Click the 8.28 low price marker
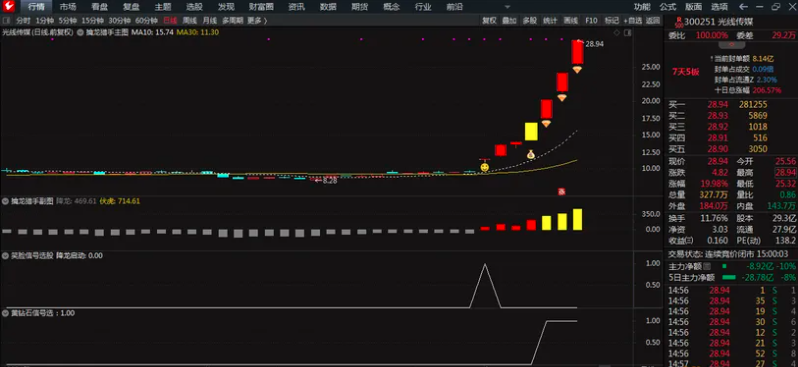The height and width of the screenshot is (367, 798). tap(326, 180)
